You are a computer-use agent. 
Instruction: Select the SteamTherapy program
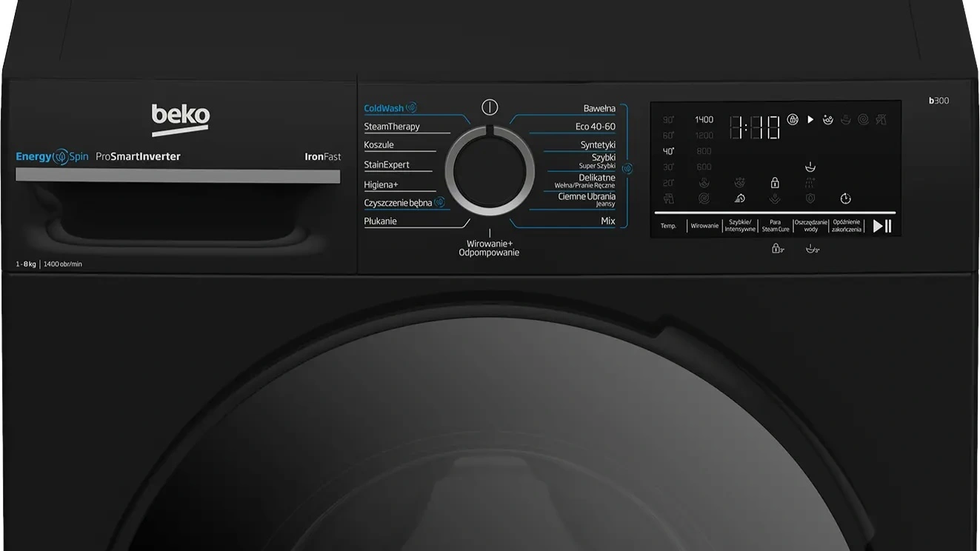[392, 127]
